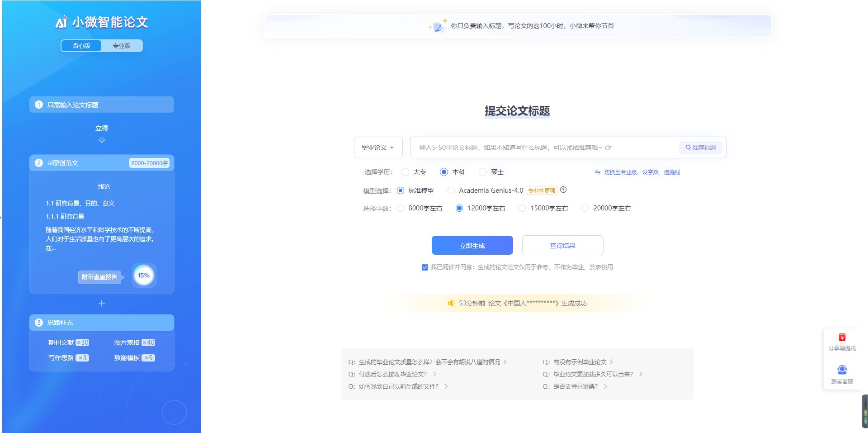Click the 推荐标题 button

(701, 148)
